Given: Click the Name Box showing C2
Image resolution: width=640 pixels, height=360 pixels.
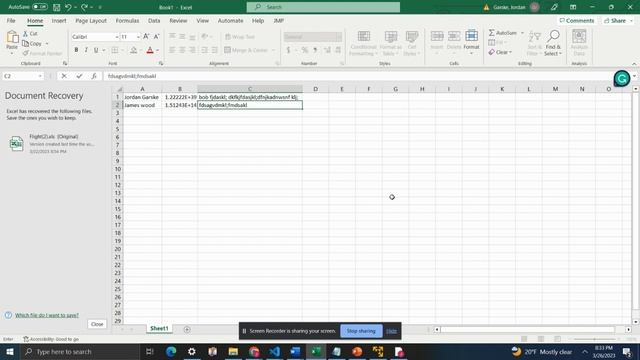Looking at the screenshot, I should point(23,76).
